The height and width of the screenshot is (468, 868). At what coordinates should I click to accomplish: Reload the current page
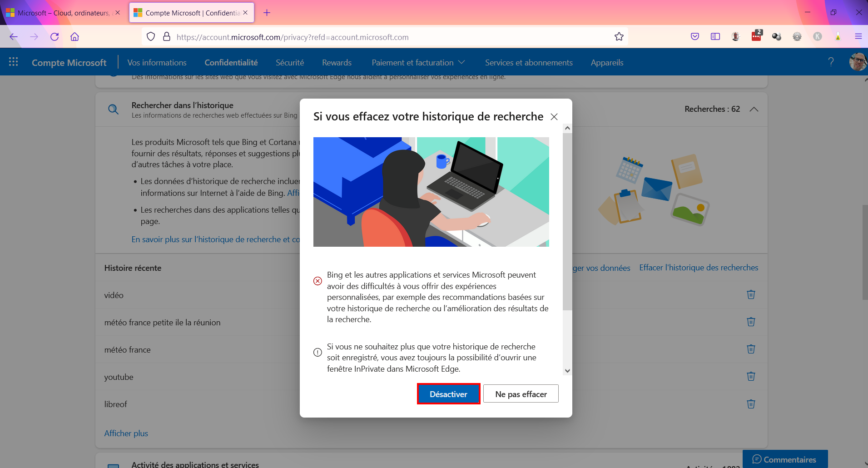tap(55, 37)
